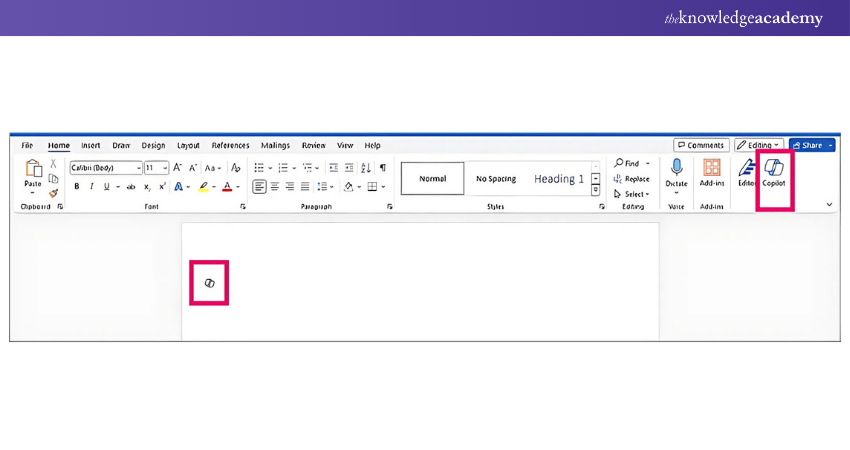Open the Calibri (Body) font dropdown
Viewport: 850px width, 450px height.
pyautogui.click(x=138, y=168)
